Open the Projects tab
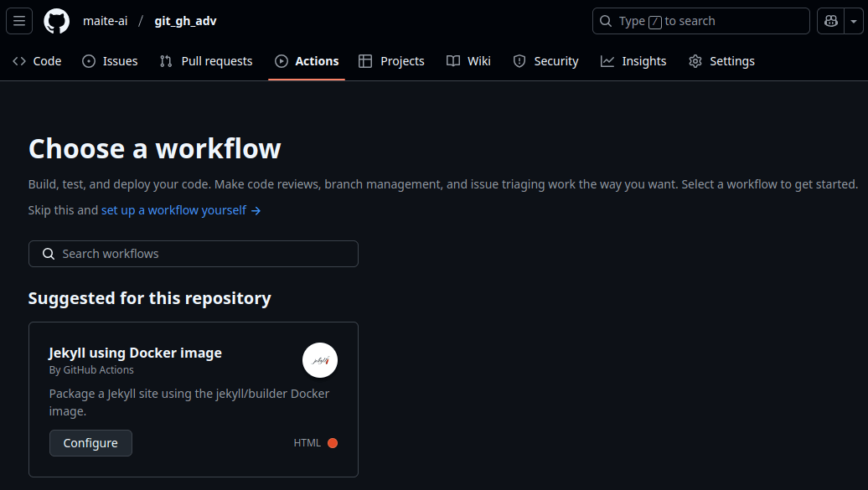The height and width of the screenshot is (490, 868). click(391, 61)
